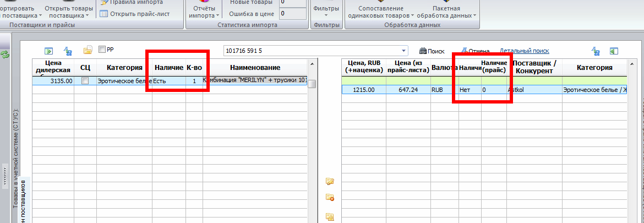Click left panel blue arrow export icon
The image size is (644, 223).
49,51
